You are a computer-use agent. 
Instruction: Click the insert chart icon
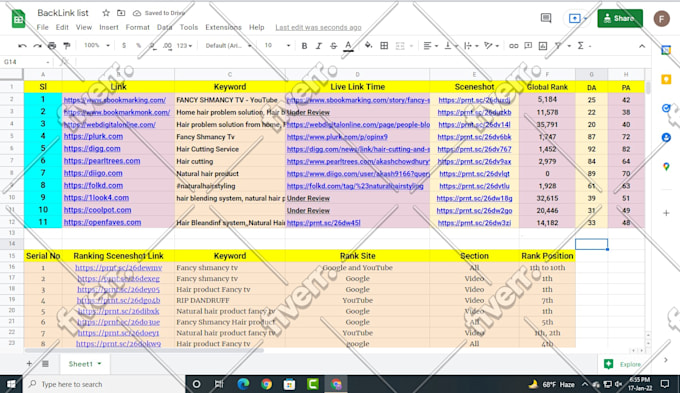click(543, 46)
